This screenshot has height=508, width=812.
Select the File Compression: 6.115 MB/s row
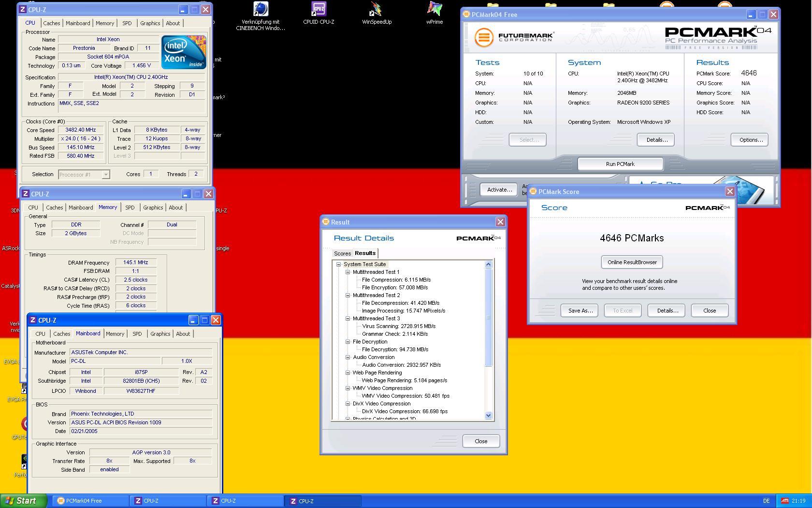coord(396,280)
